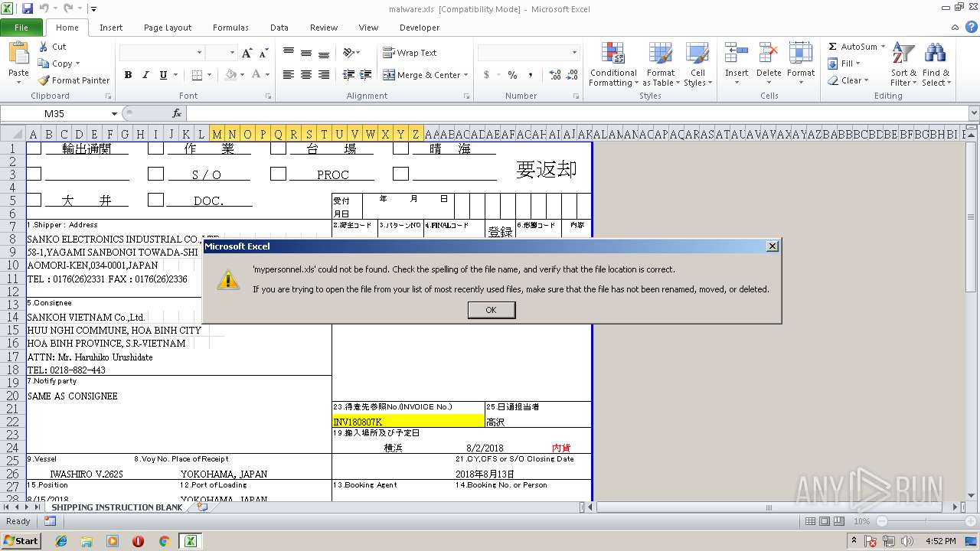The image size is (980, 551).
Task: Select the Format Painter brush
Action: (x=44, y=80)
